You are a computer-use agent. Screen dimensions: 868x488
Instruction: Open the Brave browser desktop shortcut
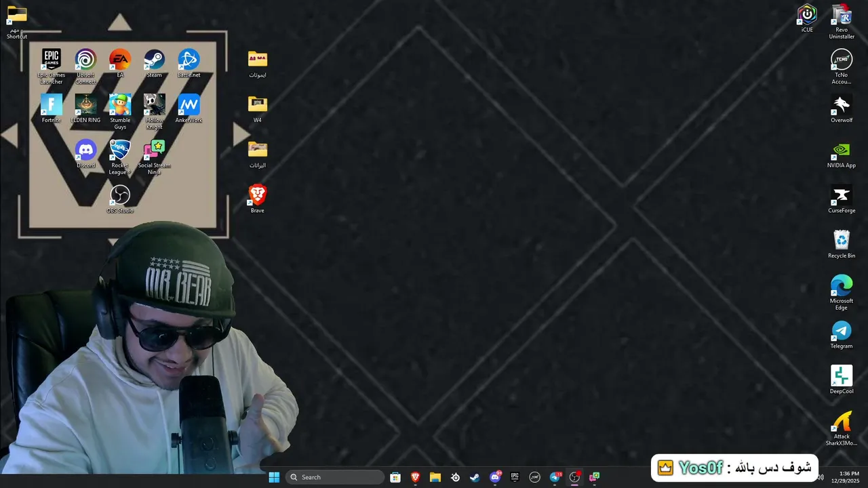click(x=258, y=199)
